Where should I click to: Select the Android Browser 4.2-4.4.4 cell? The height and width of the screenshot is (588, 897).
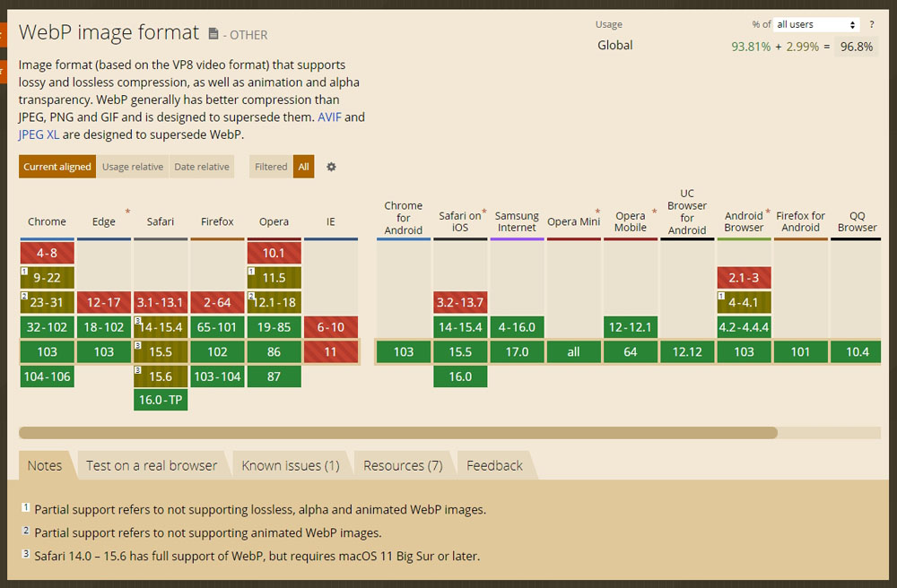(x=744, y=327)
